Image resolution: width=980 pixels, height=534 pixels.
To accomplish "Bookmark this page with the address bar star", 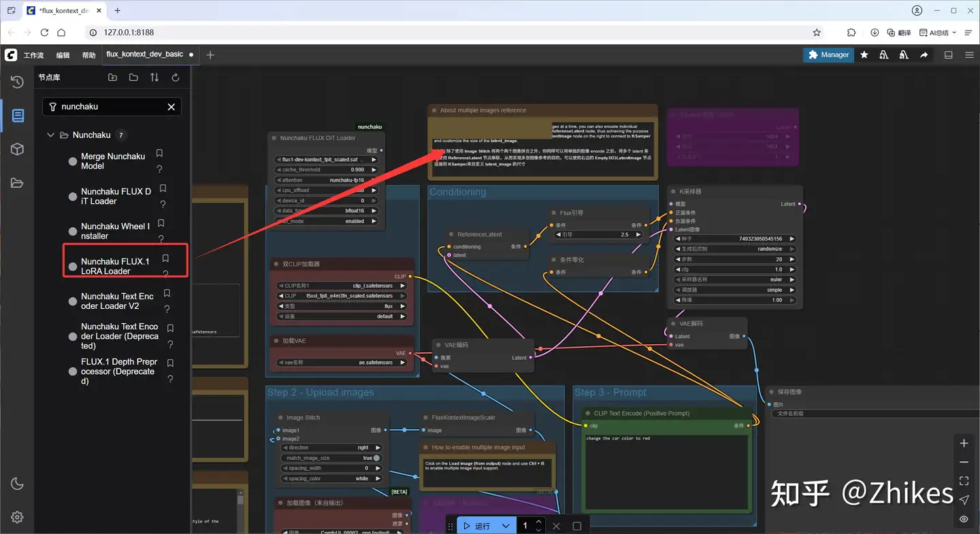I will pos(817,33).
